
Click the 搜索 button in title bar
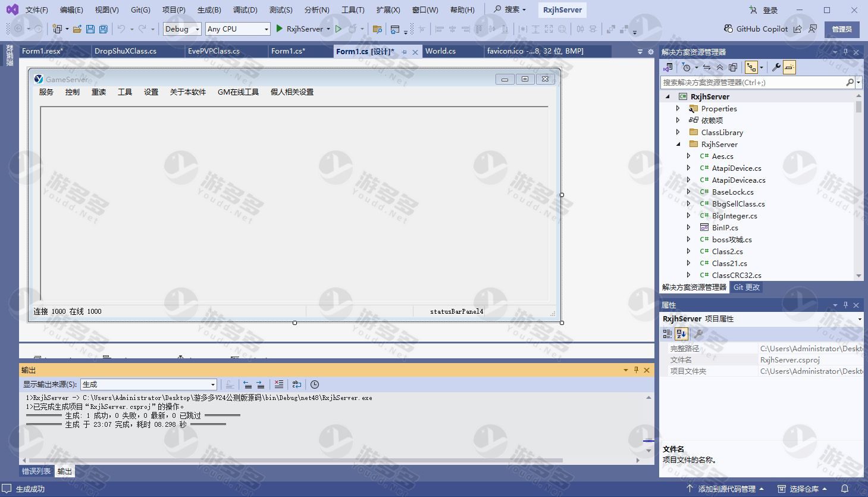click(x=510, y=10)
